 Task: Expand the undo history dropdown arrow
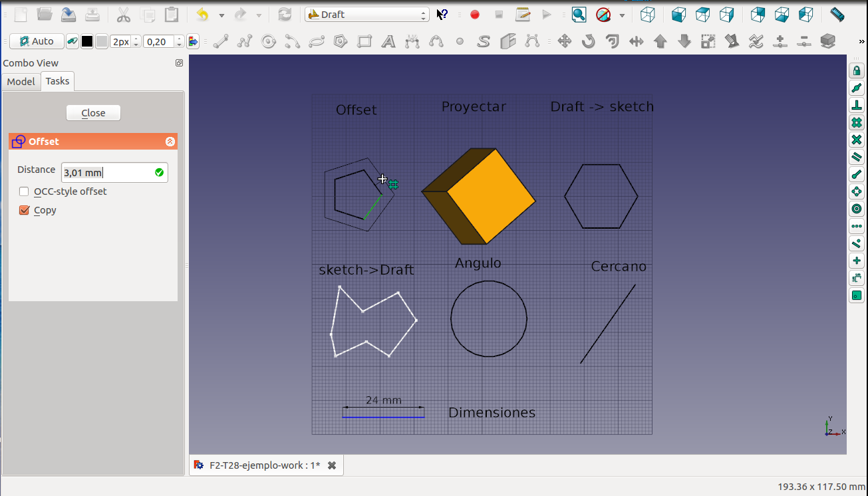coord(221,15)
